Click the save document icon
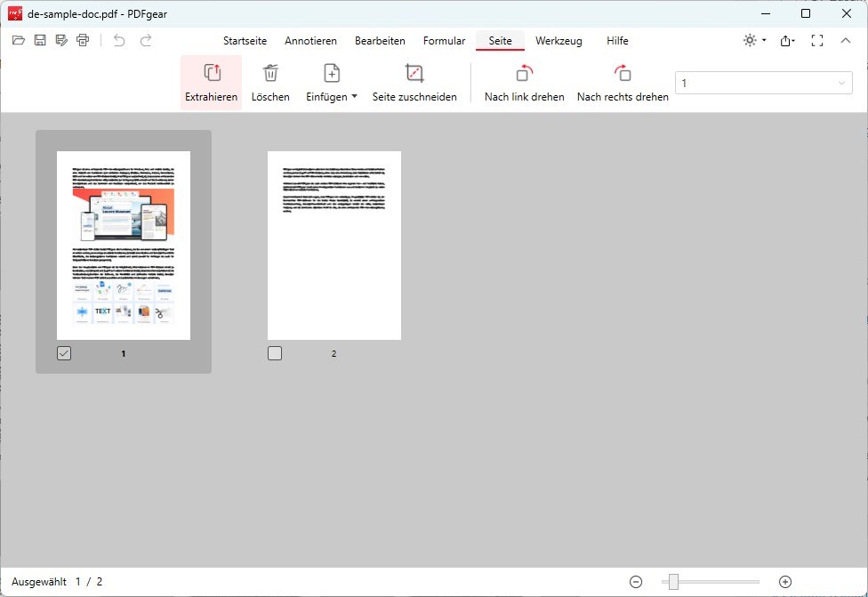The height and width of the screenshot is (597, 868). tap(39, 40)
